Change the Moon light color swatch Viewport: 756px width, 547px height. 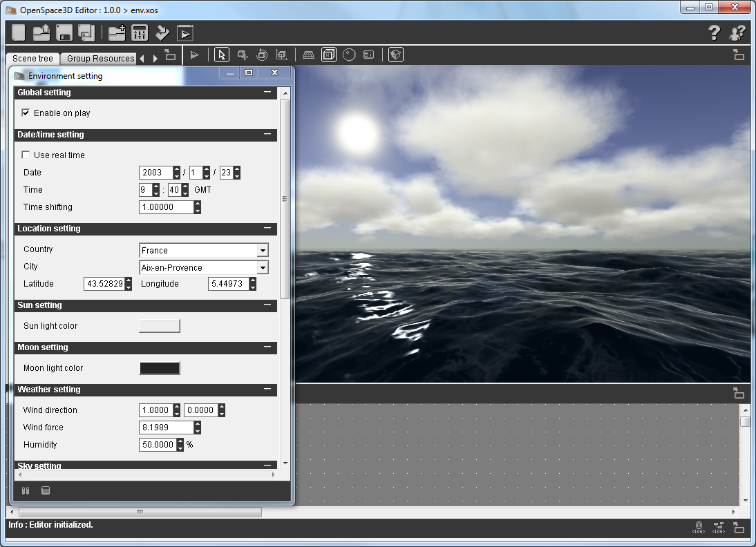pos(160,368)
